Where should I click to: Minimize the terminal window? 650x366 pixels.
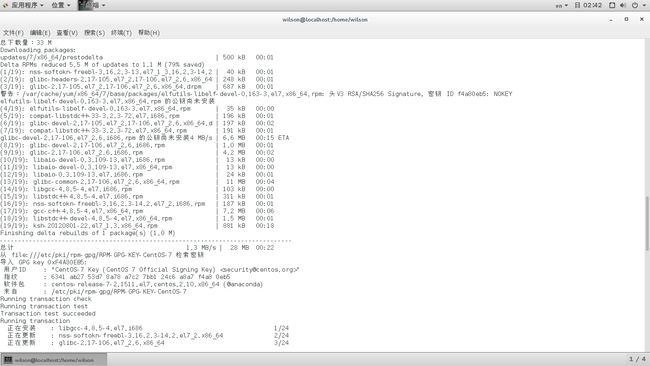(x=611, y=19)
